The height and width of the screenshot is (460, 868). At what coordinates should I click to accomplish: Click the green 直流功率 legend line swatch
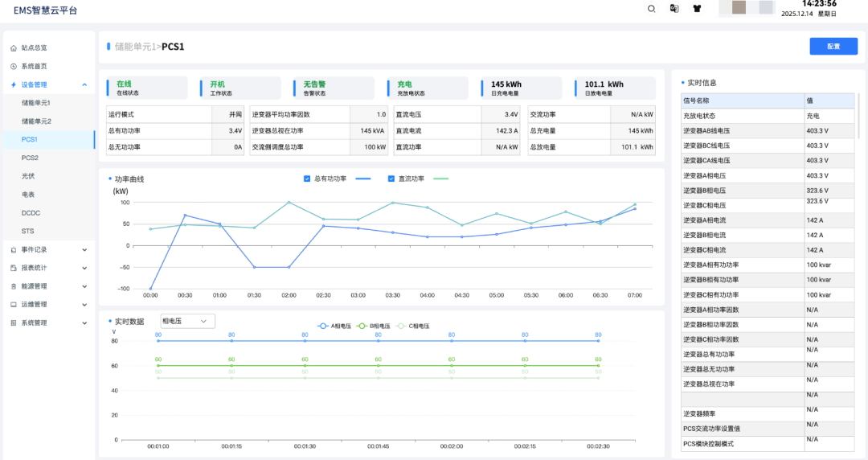point(440,179)
